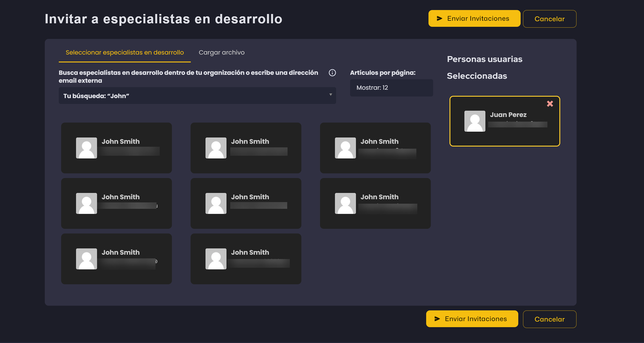This screenshot has height=343, width=644.
Task: Open the Mostrar: 12 page size dropdown
Action: [391, 88]
